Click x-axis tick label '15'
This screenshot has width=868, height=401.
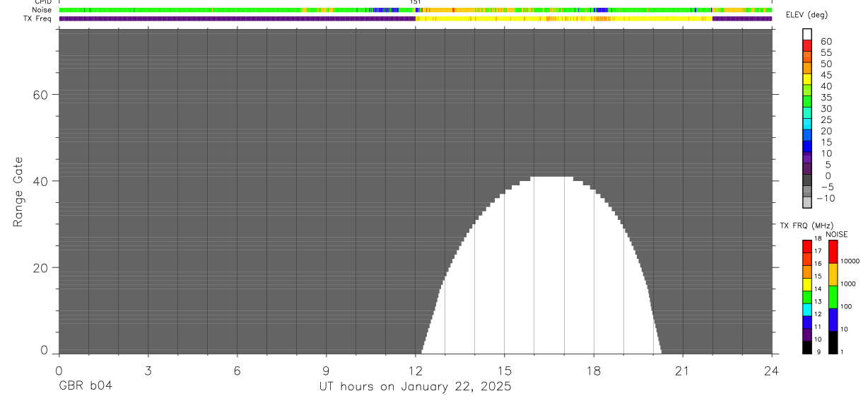tap(504, 370)
